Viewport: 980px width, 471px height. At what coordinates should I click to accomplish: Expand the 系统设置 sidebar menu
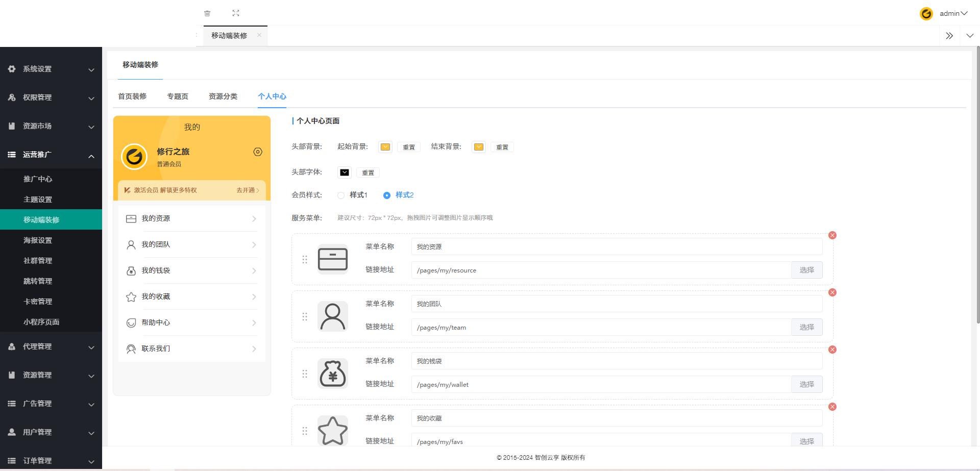click(51, 69)
